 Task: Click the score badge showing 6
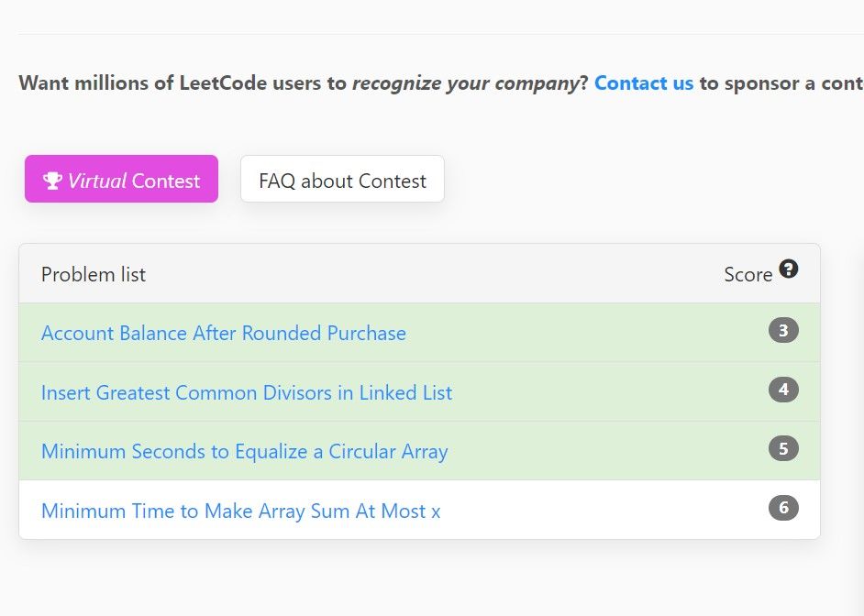click(783, 508)
